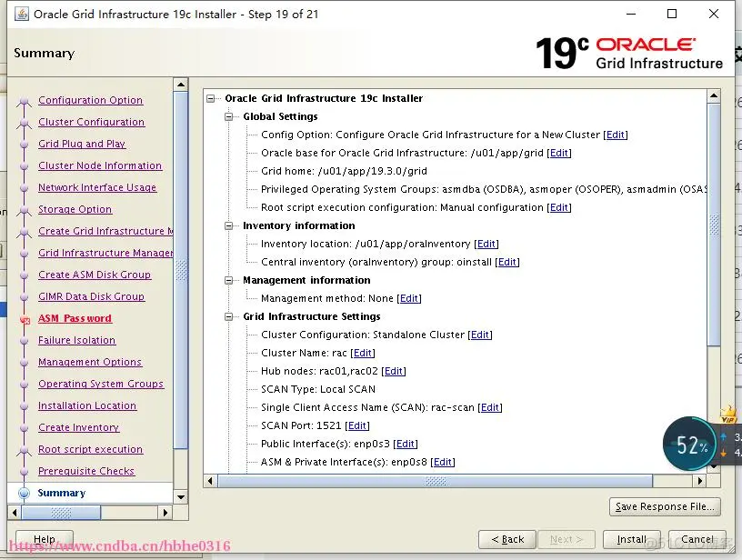The image size is (742, 560).
Task: Click the steps list vertical scrollbar thumb
Action: (180, 270)
